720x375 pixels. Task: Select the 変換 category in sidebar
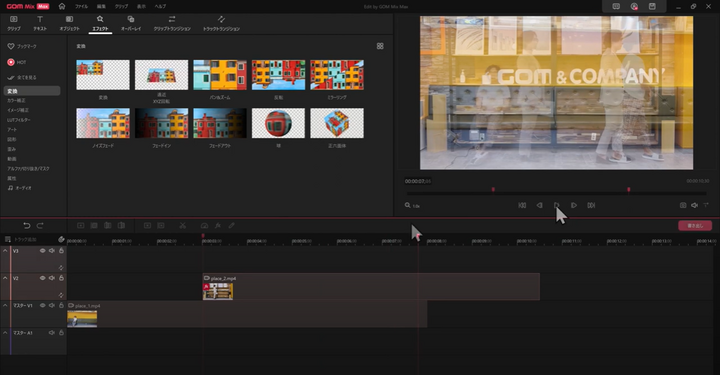[x=32, y=91]
